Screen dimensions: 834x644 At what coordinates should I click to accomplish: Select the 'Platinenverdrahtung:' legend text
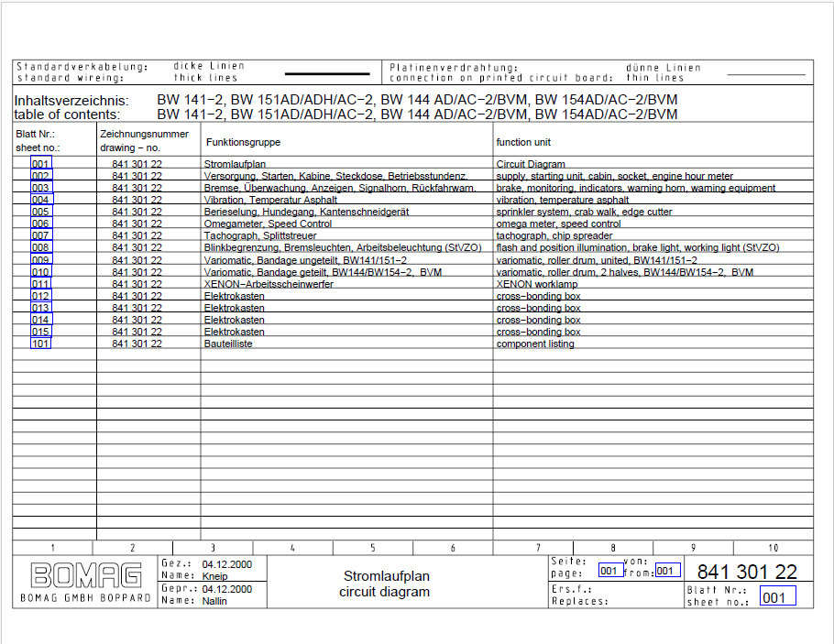coord(454,68)
